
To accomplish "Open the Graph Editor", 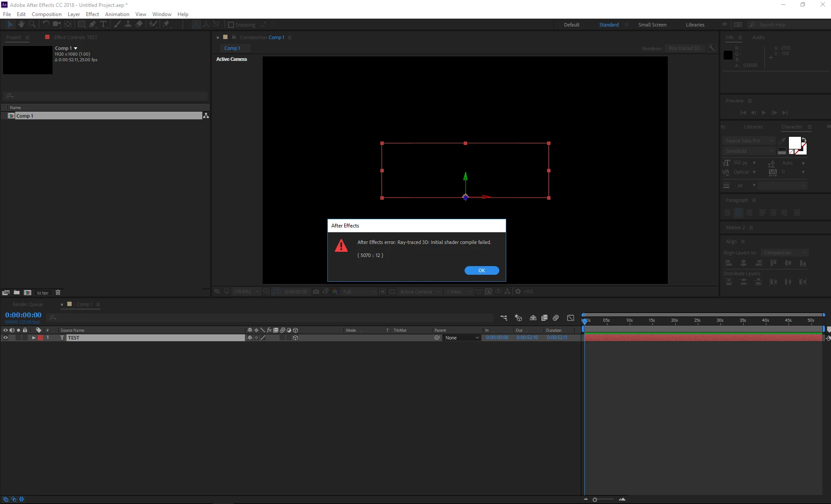I will coord(570,318).
